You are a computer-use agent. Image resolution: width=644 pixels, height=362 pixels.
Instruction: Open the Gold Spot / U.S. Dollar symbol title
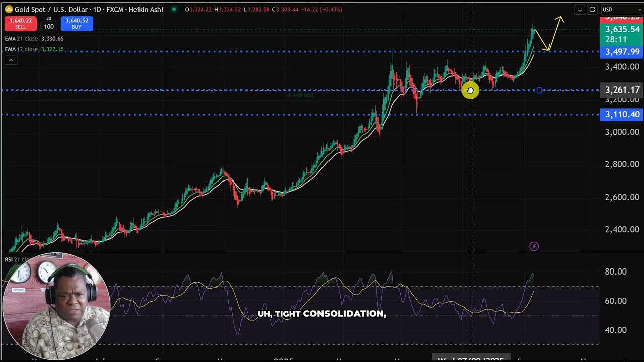click(x=89, y=9)
